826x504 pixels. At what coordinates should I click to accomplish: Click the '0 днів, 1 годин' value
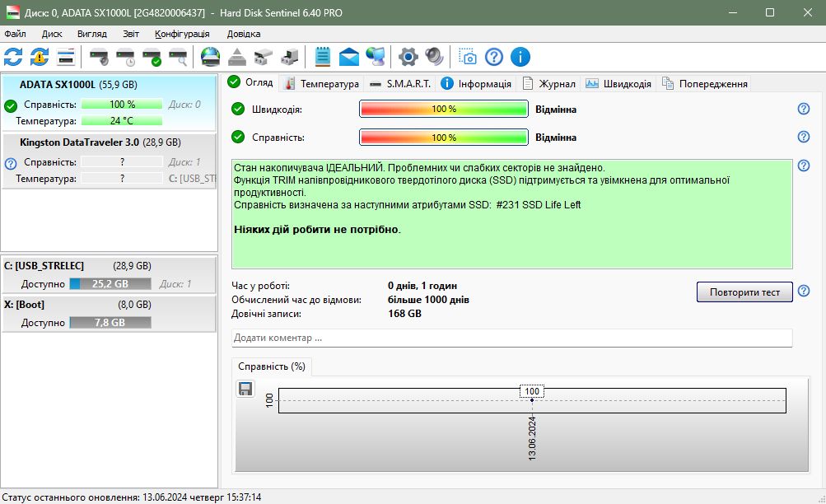coord(422,286)
